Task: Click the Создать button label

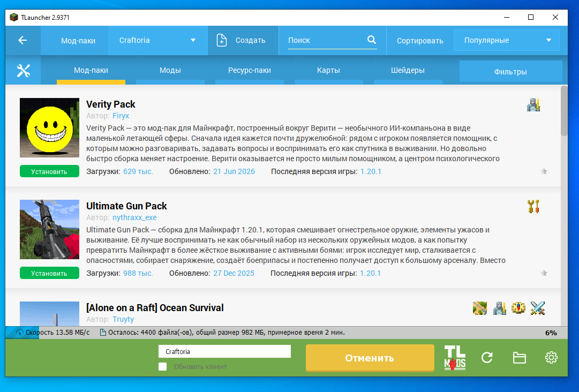Action: (250, 40)
